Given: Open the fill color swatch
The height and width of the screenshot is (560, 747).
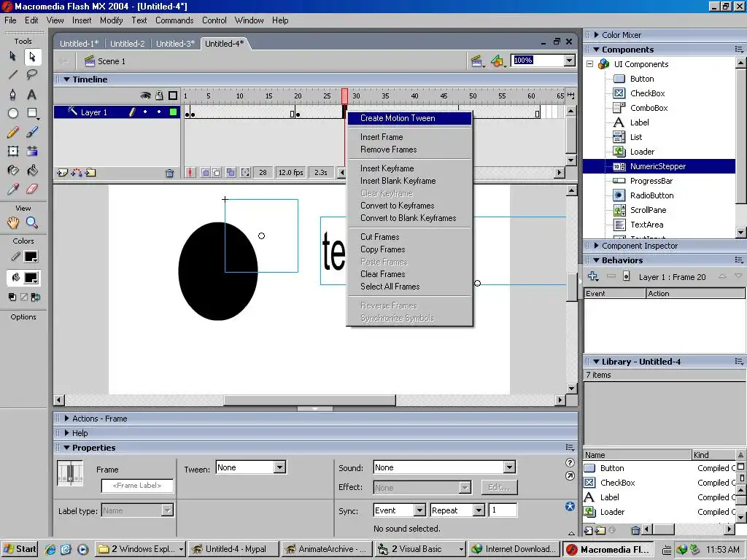Looking at the screenshot, I should (x=31, y=278).
